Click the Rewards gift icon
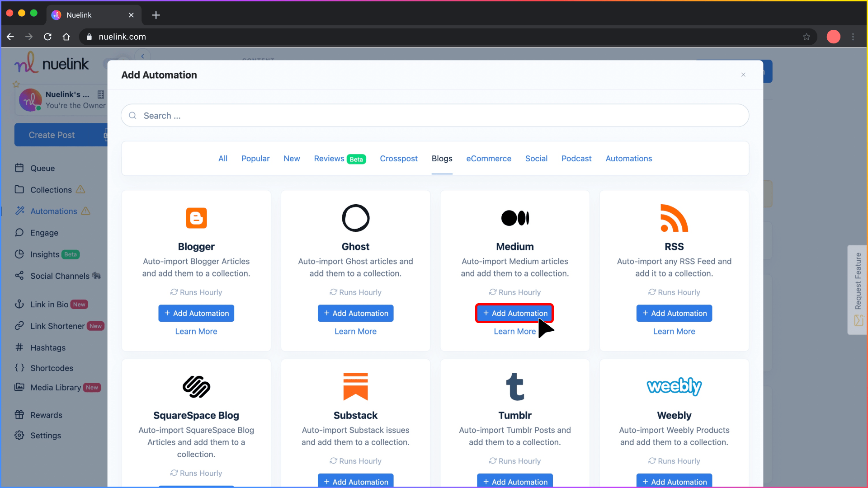This screenshot has height=488, width=868. pos(19,415)
